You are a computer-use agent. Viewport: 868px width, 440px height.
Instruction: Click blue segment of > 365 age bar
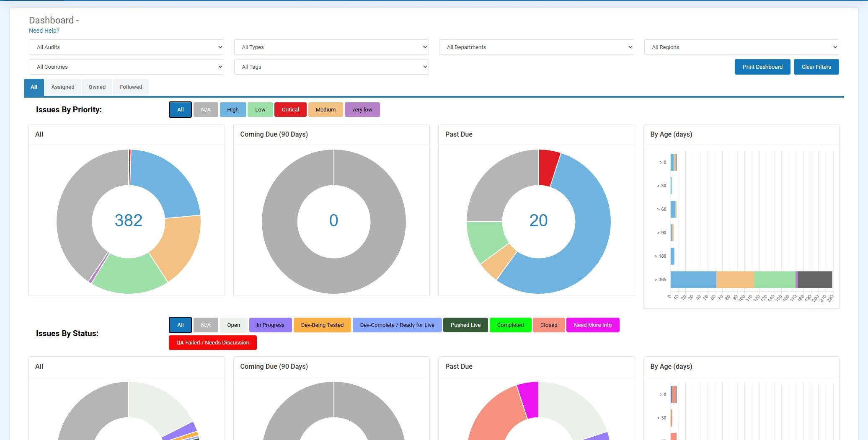[x=693, y=280]
